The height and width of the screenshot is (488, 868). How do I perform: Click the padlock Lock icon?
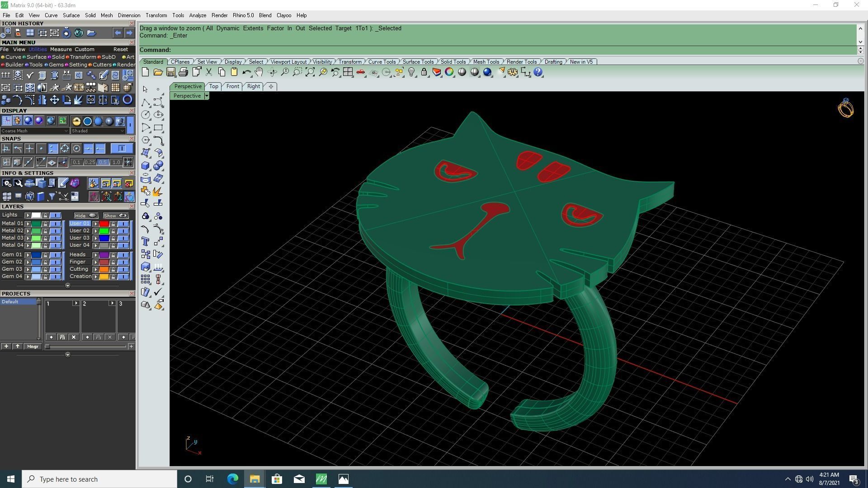click(424, 72)
